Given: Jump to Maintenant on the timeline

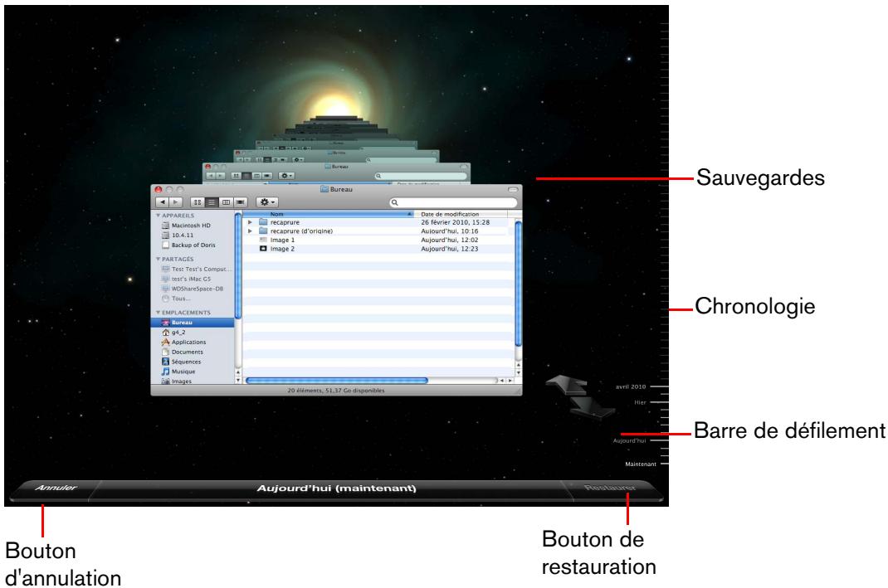Looking at the screenshot, I should pyautogui.click(x=641, y=464).
